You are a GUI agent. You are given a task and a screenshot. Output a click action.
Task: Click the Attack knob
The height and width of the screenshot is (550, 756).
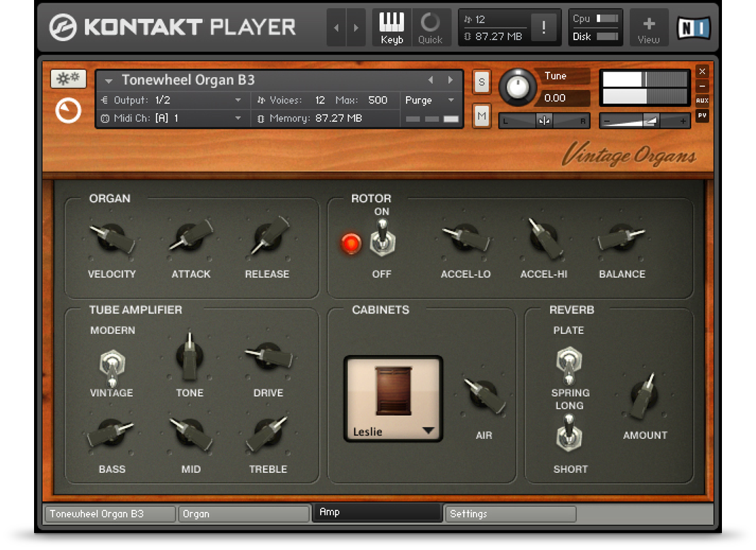point(191,236)
